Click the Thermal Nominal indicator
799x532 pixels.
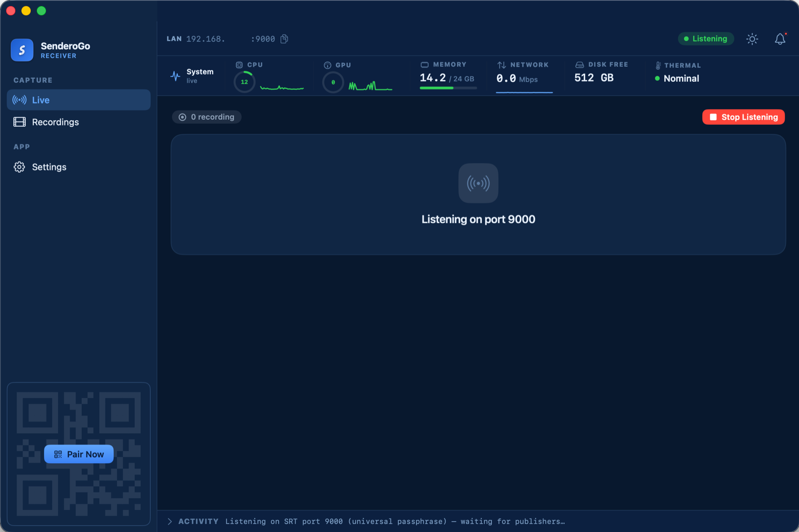(677, 78)
